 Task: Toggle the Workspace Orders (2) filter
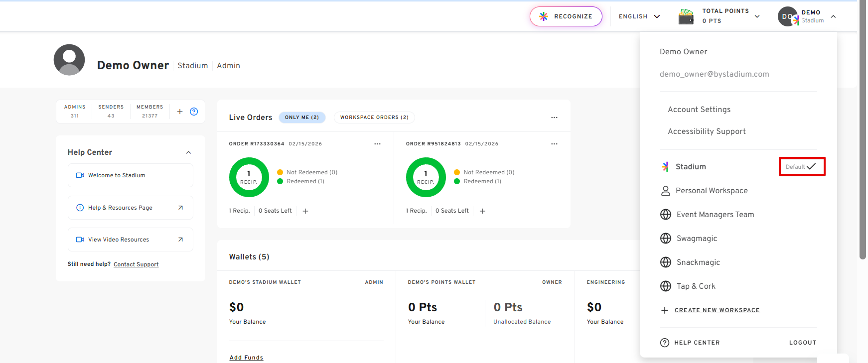(374, 118)
